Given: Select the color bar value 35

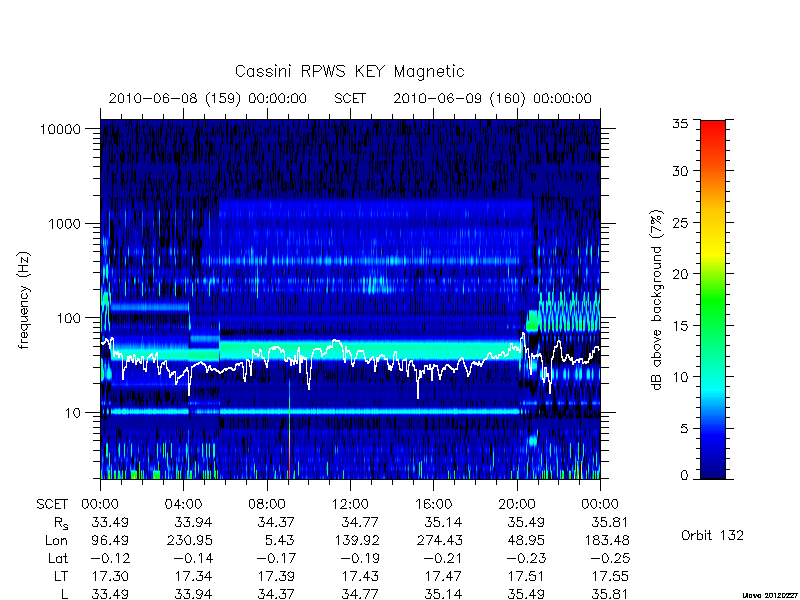Looking at the screenshot, I should pyautogui.click(x=680, y=124).
